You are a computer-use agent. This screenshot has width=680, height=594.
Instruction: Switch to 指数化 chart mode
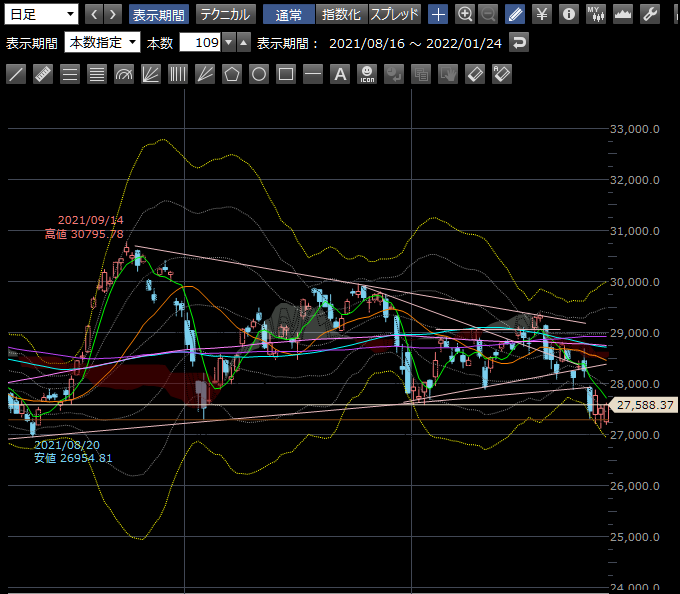coord(341,14)
